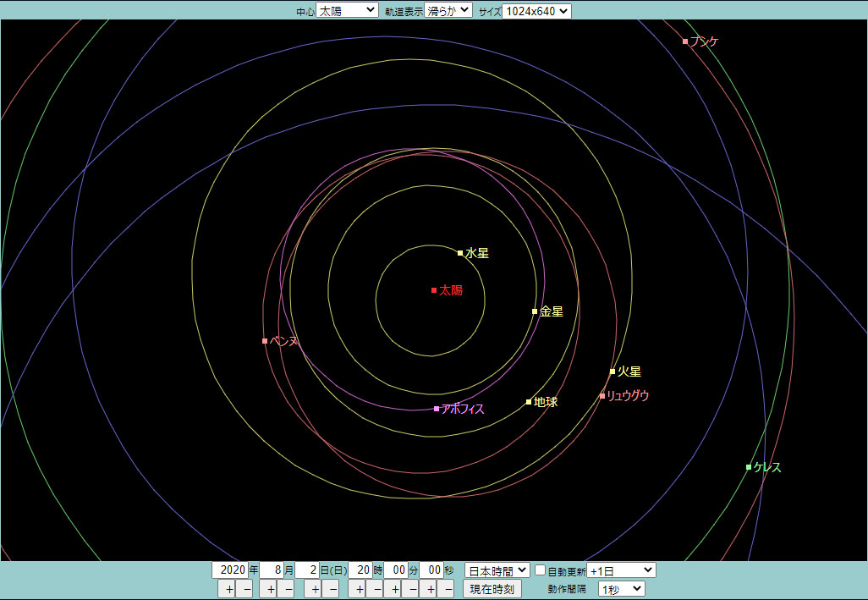868x600 pixels.
Task: Click the red 太陽 marker at center
Action: 434,290
